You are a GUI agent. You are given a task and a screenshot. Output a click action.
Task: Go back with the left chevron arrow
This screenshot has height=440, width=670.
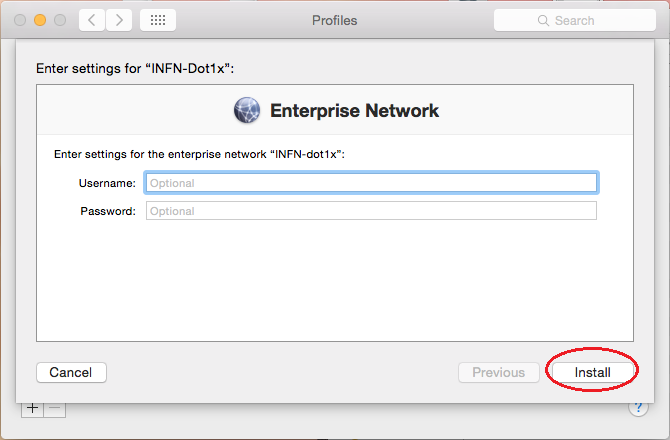pyautogui.click(x=92, y=20)
